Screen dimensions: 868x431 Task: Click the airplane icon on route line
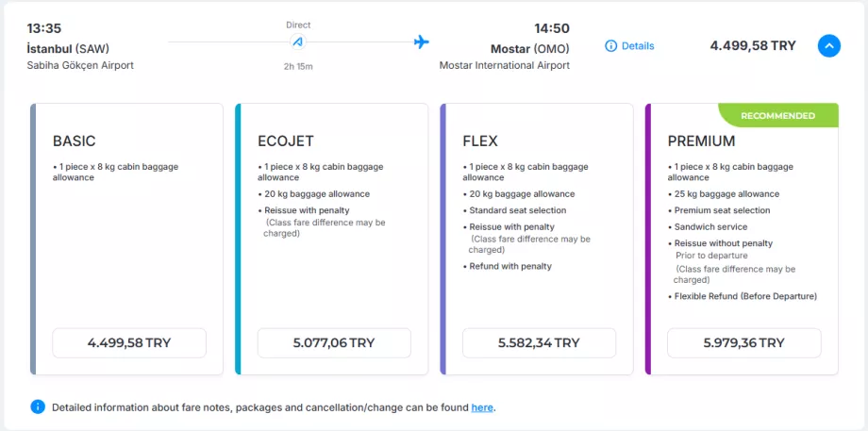point(422,42)
